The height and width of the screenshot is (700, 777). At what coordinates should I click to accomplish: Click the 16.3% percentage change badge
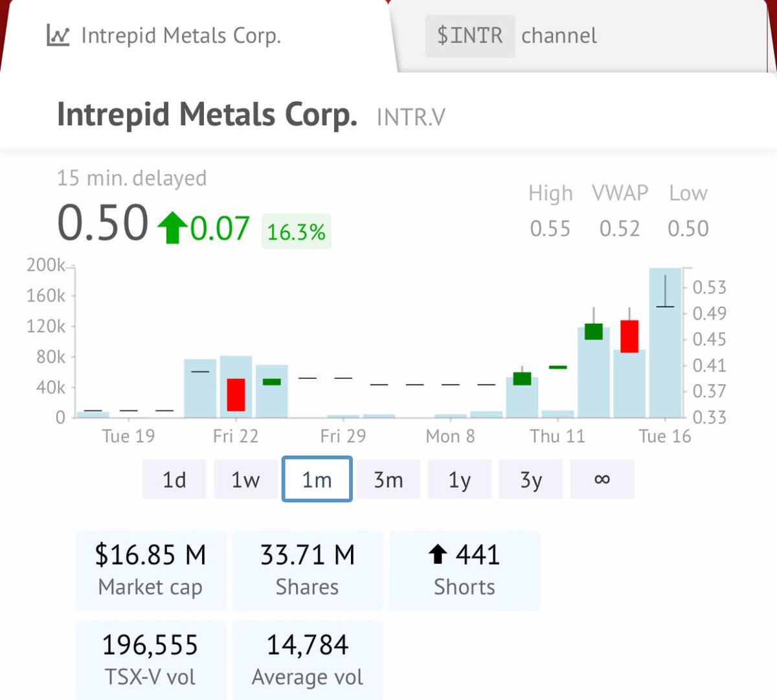(x=296, y=230)
